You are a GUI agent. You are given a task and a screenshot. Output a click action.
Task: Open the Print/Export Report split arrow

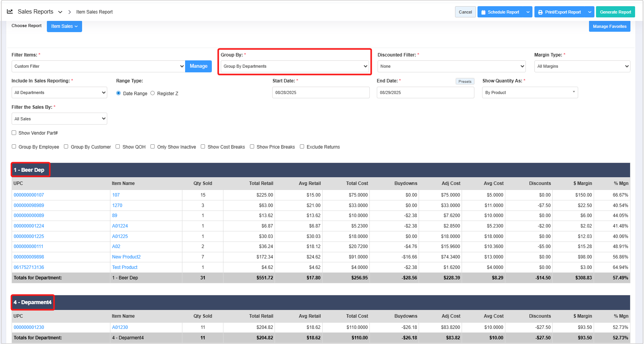click(589, 12)
